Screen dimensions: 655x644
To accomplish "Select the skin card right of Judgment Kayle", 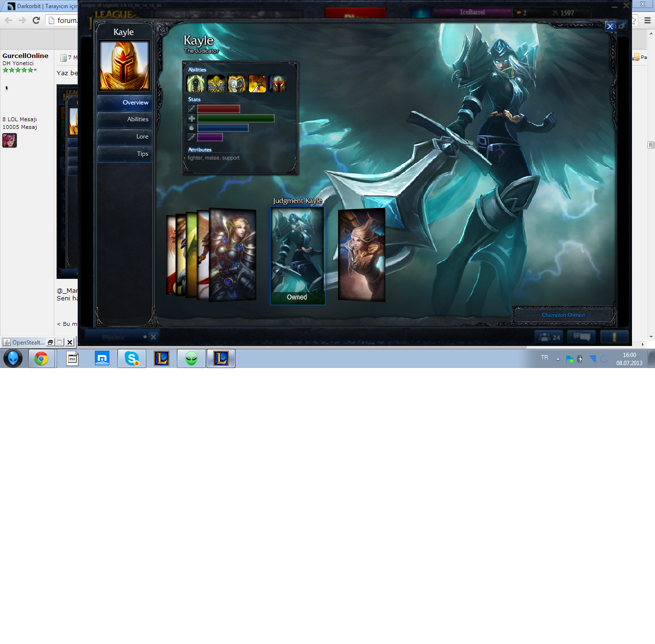I will coord(362,255).
